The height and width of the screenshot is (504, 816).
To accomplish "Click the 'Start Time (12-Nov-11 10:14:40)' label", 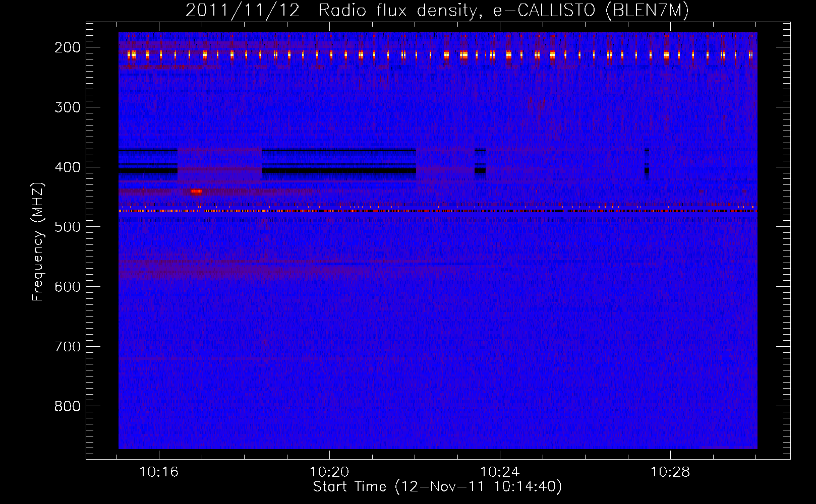I will point(437,487).
